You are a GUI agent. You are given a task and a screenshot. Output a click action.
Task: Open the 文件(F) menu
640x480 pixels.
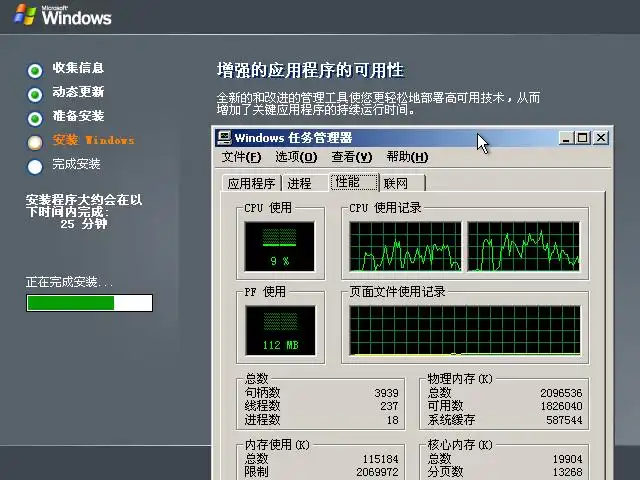pyautogui.click(x=241, y=157)
